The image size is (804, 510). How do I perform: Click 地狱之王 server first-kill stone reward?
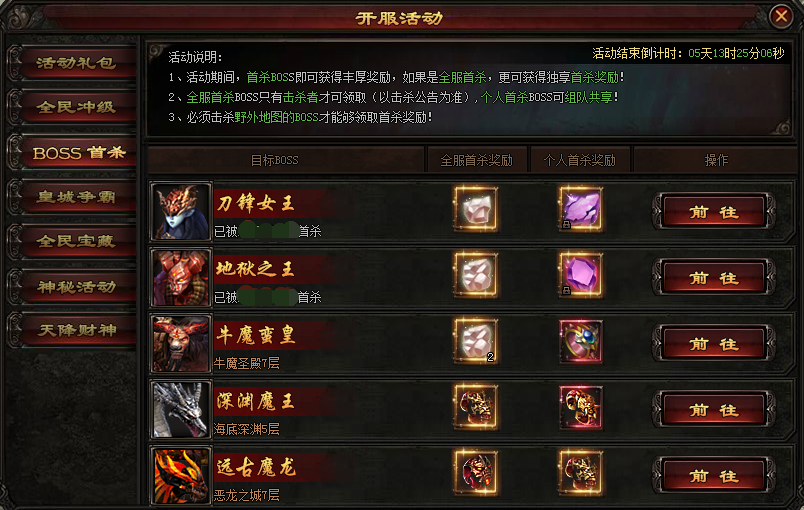click(476, 275)
